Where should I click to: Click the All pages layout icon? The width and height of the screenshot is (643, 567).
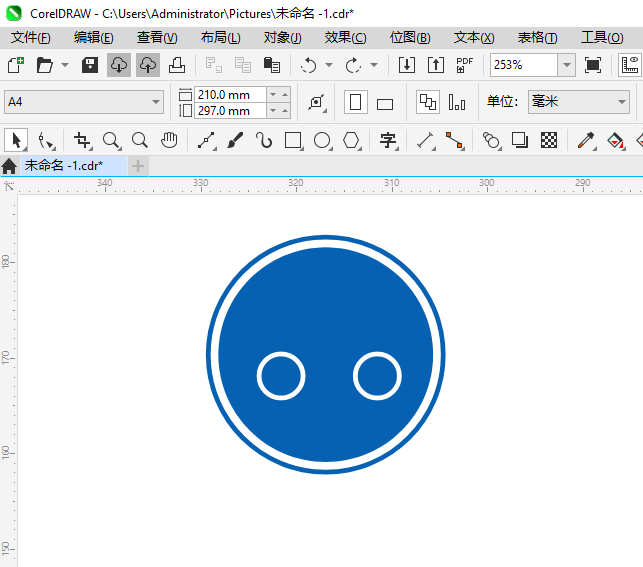point(428,102)
